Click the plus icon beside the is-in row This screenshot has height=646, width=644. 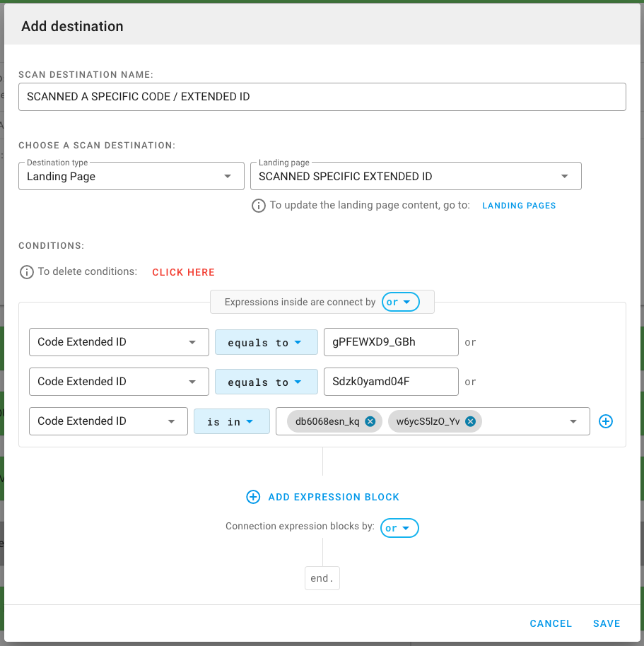pyautogui.click(x=606, y=421)
